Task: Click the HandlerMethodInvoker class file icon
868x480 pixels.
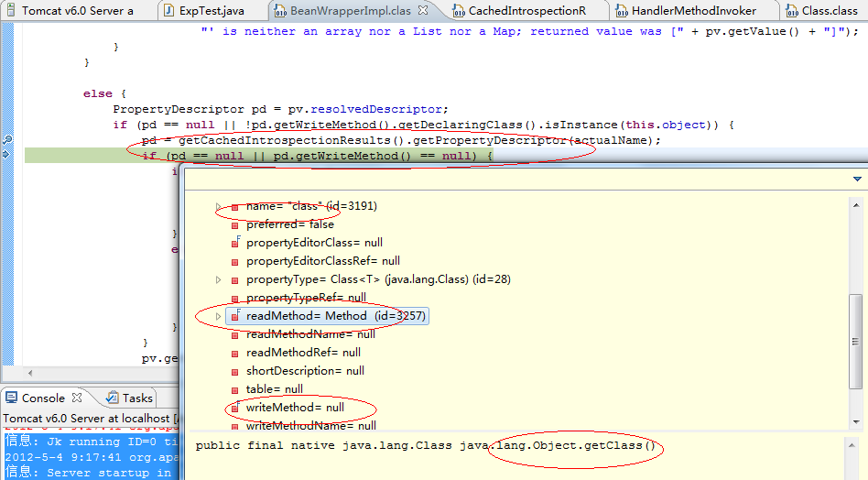Action: pos(621,10)
